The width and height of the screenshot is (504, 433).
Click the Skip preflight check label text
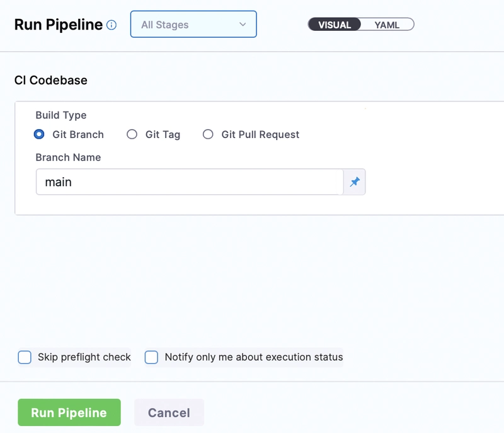tap(84, 357)
